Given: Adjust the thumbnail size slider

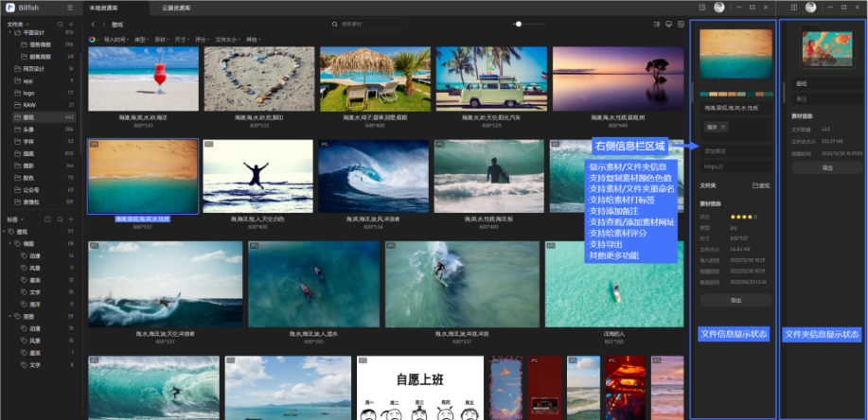Looking at the screenshot, I should (517, 24).
